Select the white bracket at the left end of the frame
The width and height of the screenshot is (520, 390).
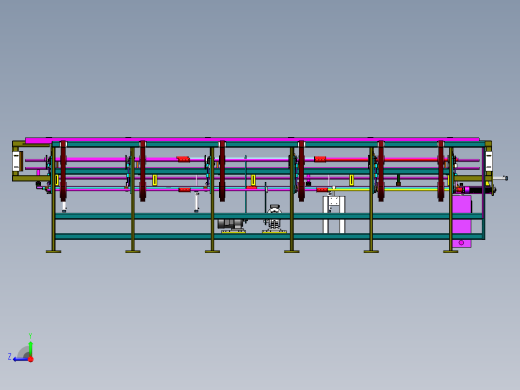tap(16, 161)
